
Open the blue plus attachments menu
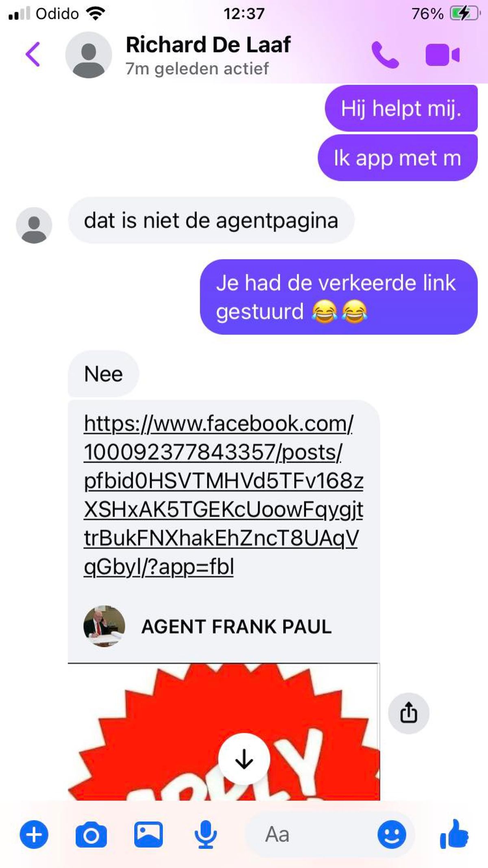(34, 835)
